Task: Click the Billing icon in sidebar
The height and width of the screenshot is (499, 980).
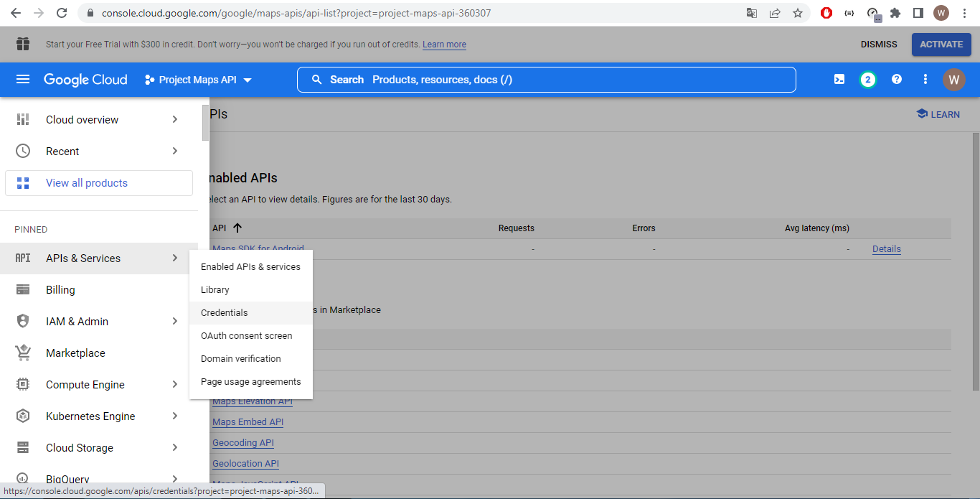Action: (23, 290)
